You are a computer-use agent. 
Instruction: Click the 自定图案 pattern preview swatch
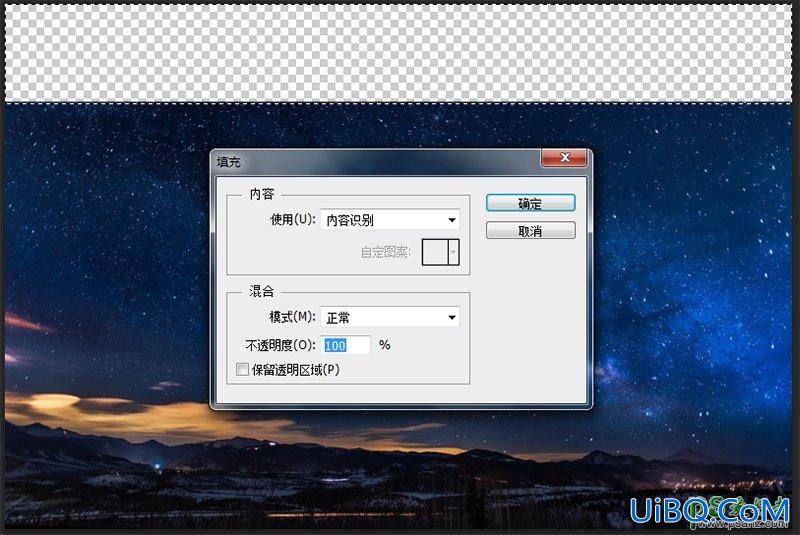coord(435,252)
